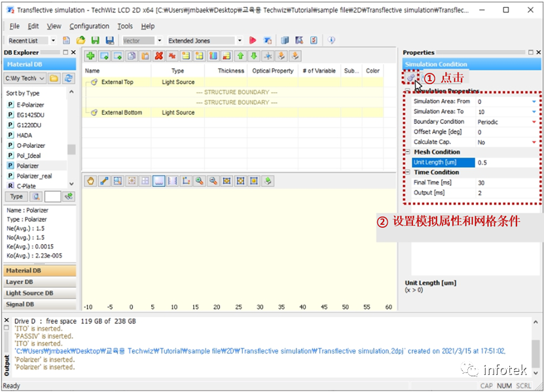Select the HADA material item
The image size is (544, 392).
24,135
